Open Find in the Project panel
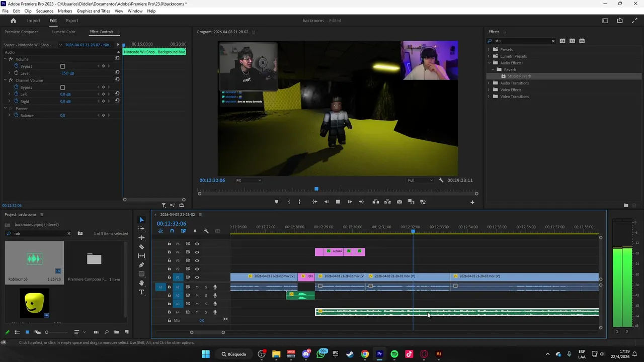 pyautogui.click(x=106, y=332)
